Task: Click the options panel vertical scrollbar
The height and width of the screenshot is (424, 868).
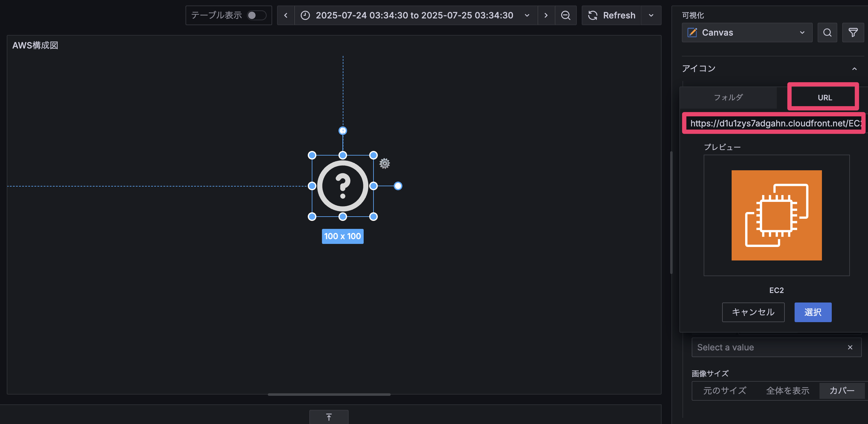Action: tap(671, 212)
